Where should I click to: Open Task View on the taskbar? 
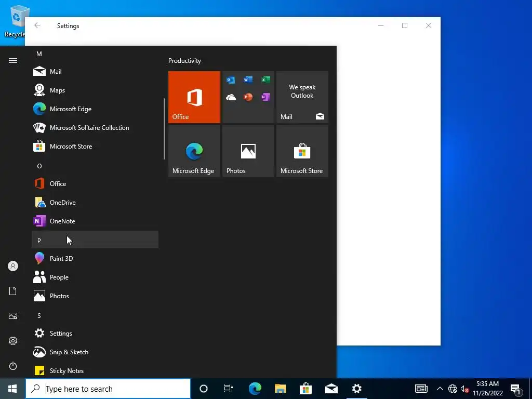pos(229,389)
